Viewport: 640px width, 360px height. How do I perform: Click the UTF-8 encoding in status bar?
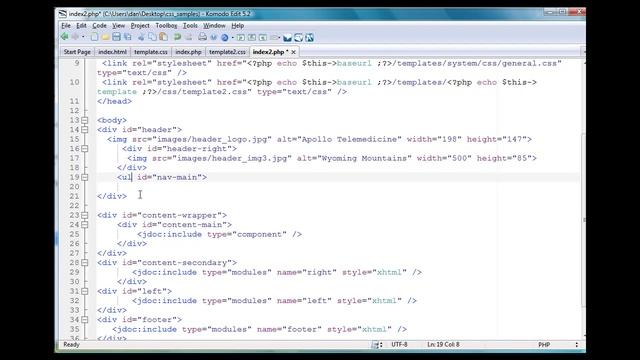[x=399, y=344]
